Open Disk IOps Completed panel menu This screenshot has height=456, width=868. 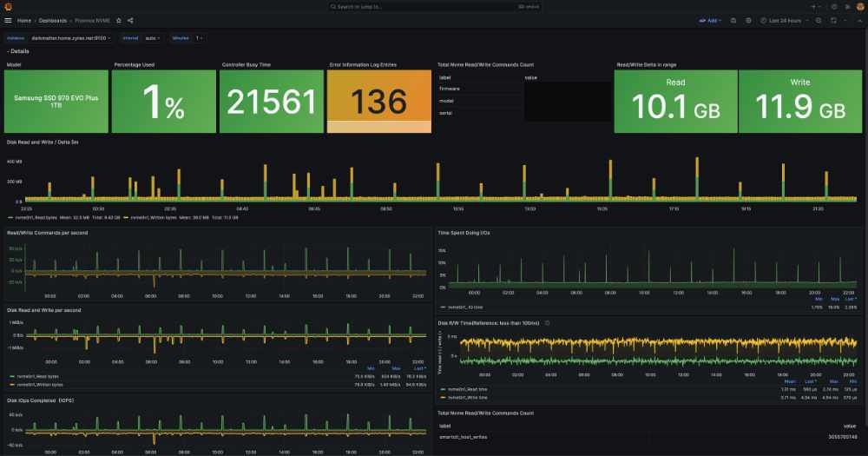(x=41, y=400)
